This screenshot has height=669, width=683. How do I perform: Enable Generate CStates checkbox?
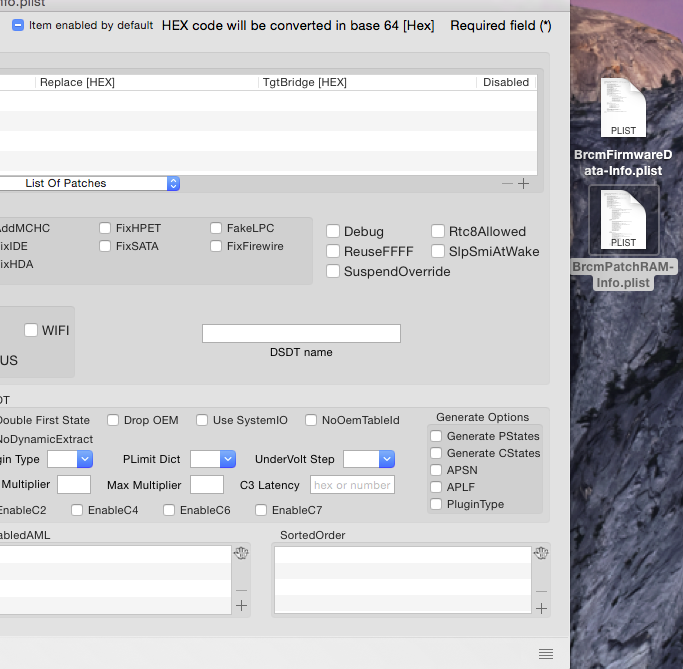coord(436,453)
